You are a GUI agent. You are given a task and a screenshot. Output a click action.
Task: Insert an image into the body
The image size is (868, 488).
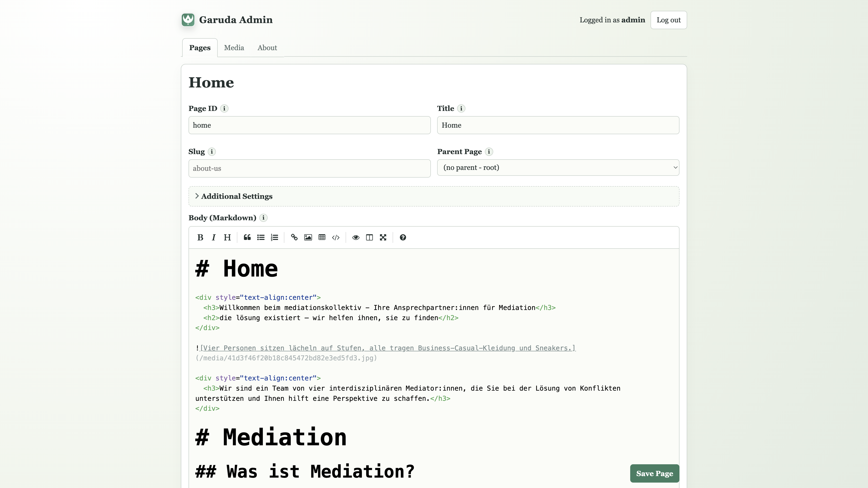click(308, 237)
